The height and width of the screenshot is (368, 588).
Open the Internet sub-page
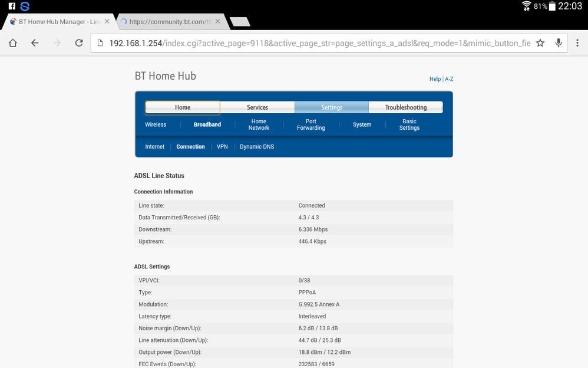(154, 147)
